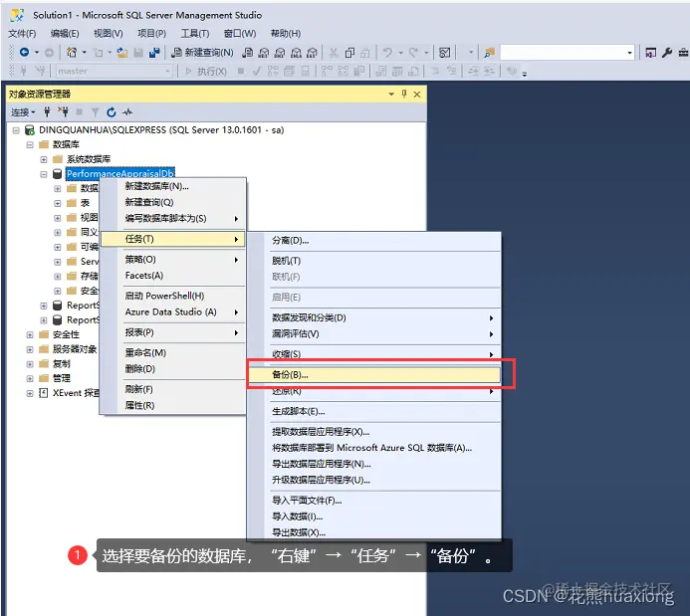690x616 pixels.
Task: Choose 备份(B)... in tasks submenu
Action: [x=374, y=374]
